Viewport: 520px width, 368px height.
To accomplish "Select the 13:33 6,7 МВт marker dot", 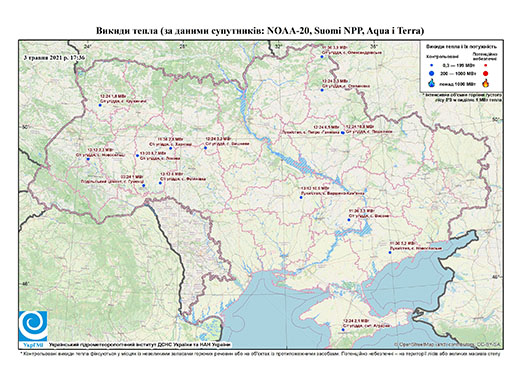I will point(137,155).
